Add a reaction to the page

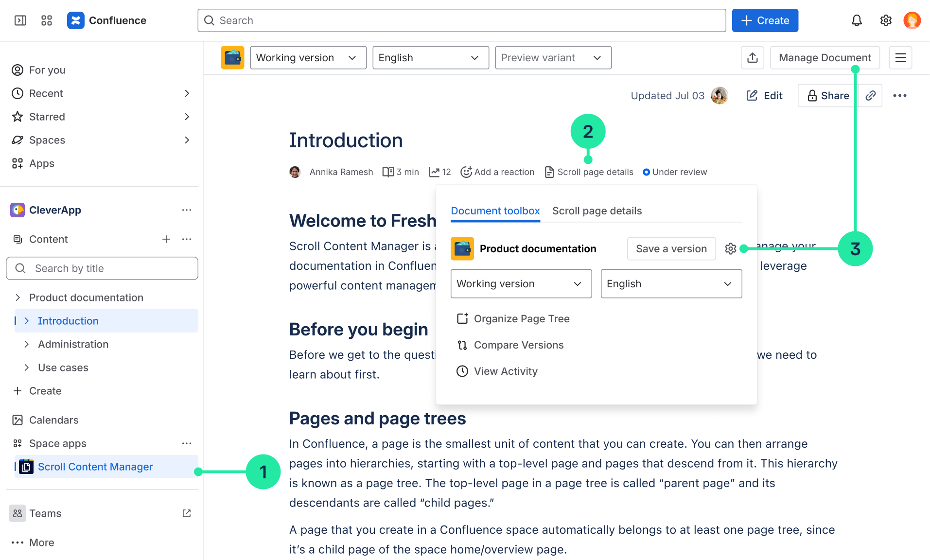click(x=497, y=172)
